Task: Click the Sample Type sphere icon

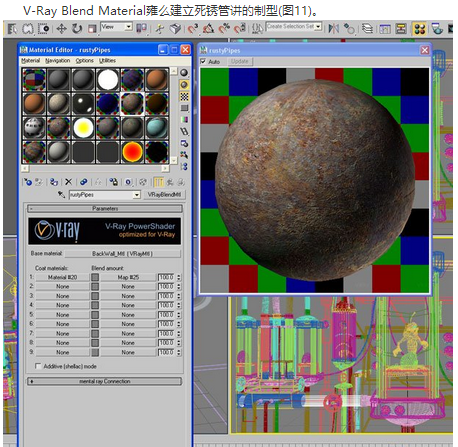Action: tap(184, 73)
